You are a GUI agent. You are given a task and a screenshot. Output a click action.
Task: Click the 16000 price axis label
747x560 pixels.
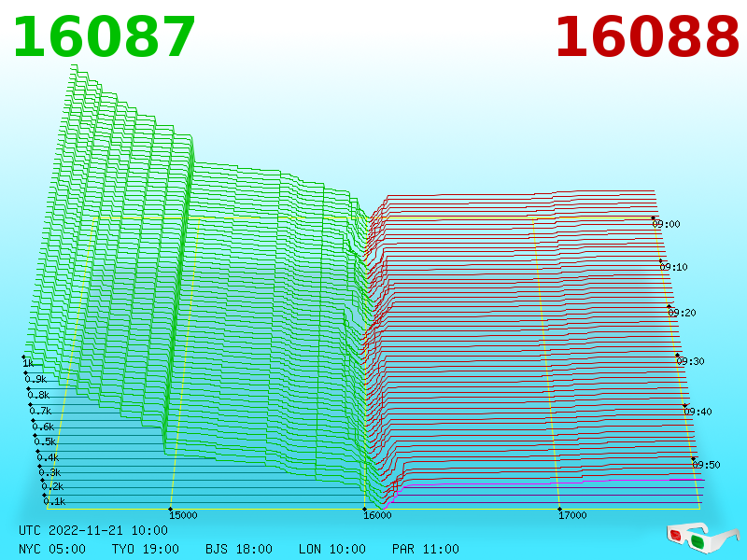click(x=377, y=515)
